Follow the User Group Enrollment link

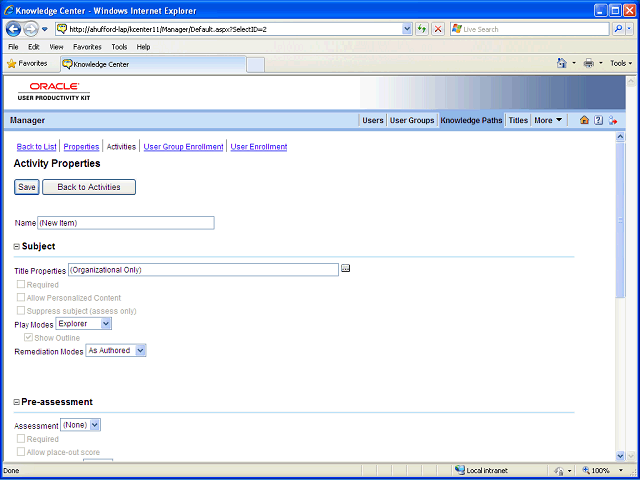(x=183, y=147)
